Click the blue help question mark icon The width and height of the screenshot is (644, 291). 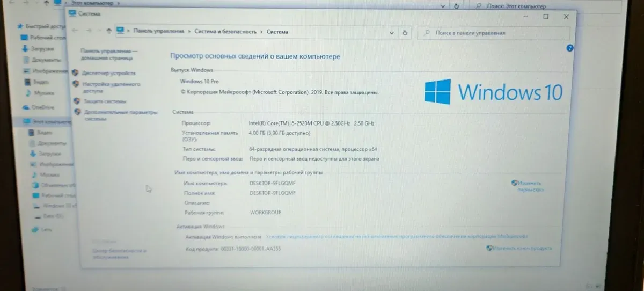pyautogui.click(x=570, y=48)
